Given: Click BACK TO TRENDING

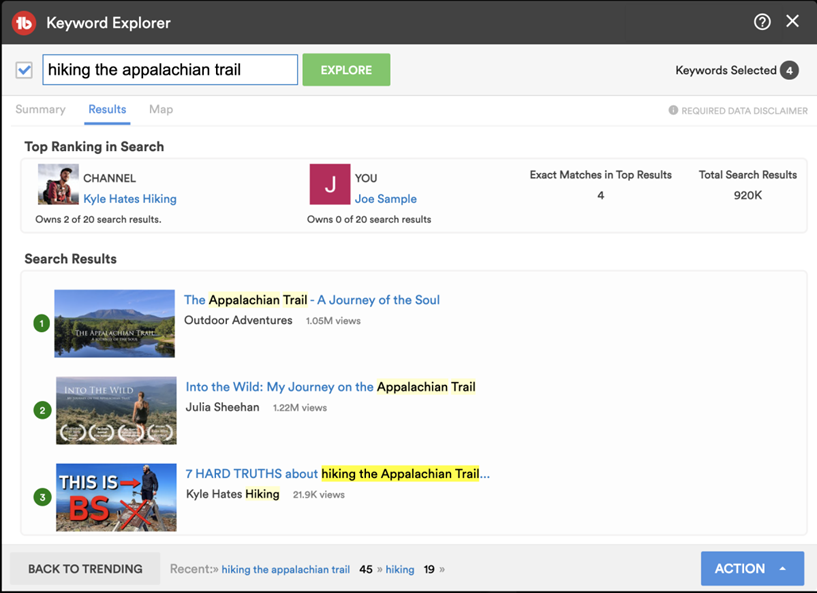Looking at the screenshot, I should tap(84, 568).
